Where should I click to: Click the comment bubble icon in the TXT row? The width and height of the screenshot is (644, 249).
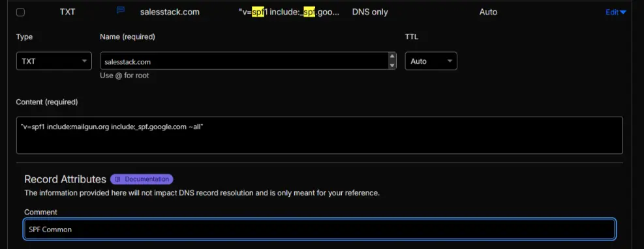pyautogui.click(x=121, y=10)
